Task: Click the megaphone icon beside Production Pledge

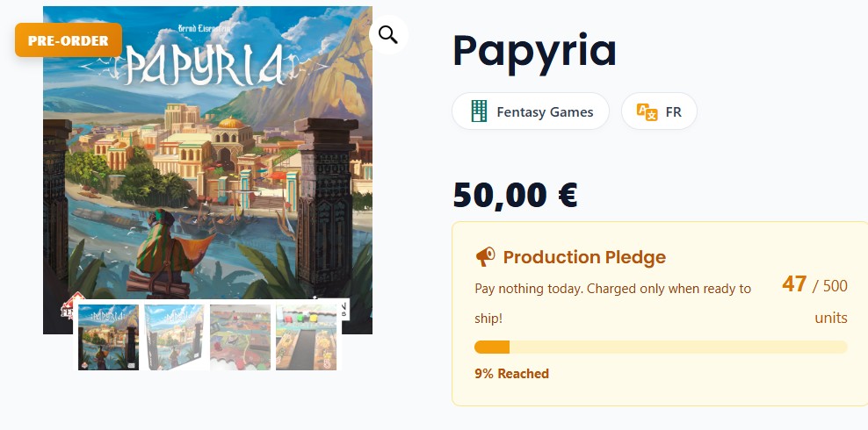Action: [485, 257]
